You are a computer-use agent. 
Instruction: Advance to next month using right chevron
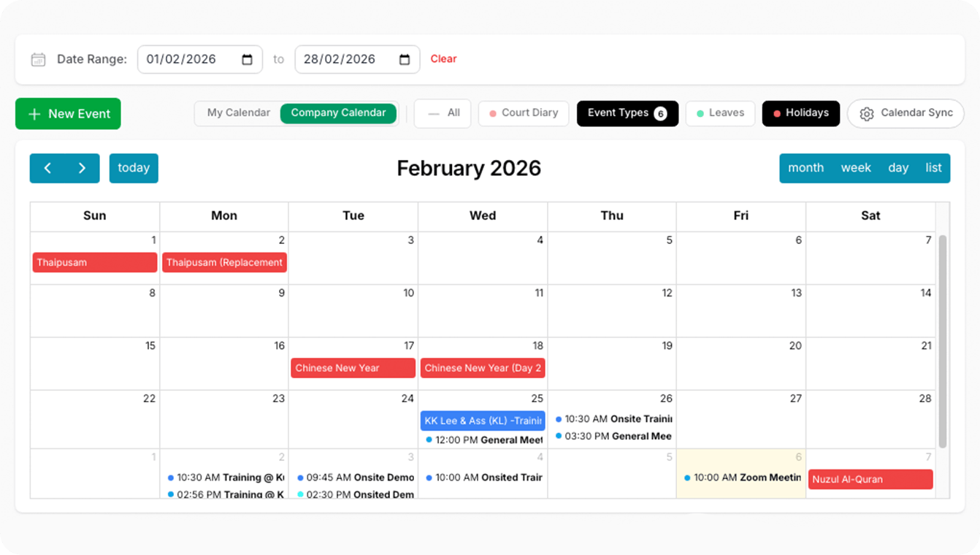pyautogui.click(x=83, y=168)
